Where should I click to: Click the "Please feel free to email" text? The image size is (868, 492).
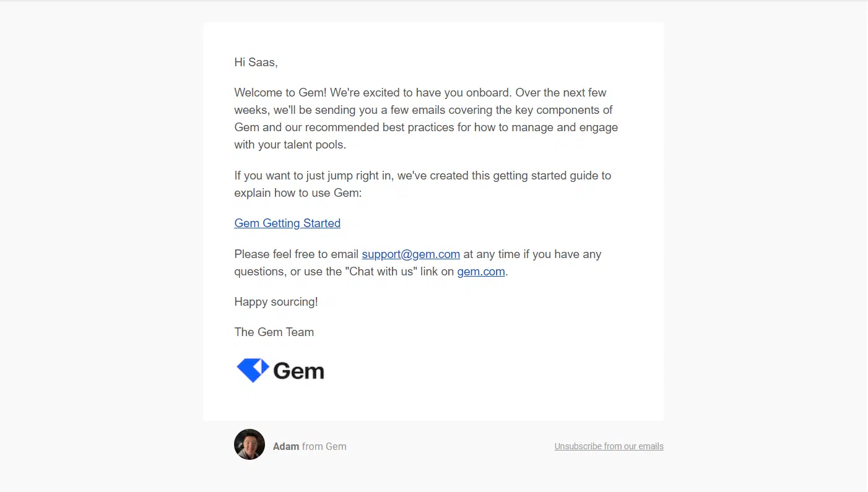296,254
